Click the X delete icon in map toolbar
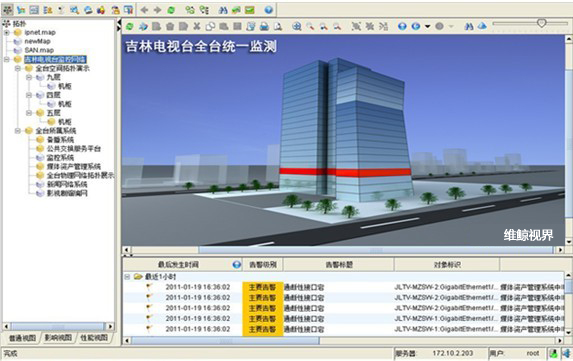The width and height of the screenshot is (573, 361). pos(197,26)
